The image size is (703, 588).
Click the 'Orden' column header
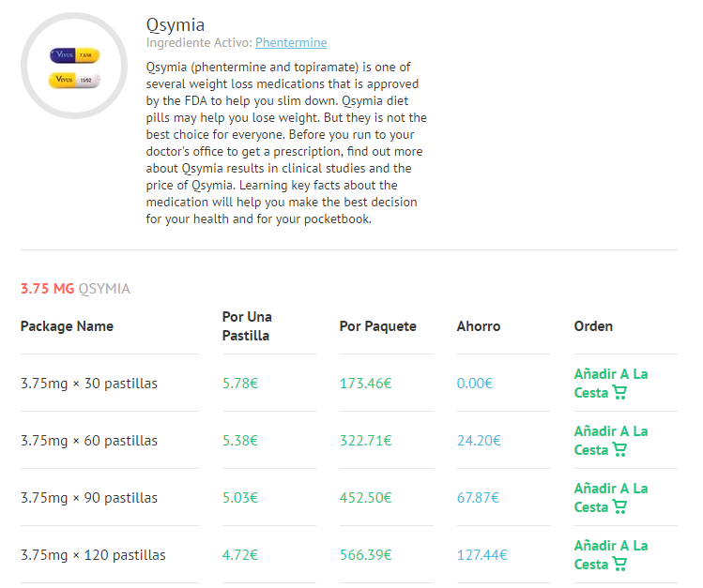click(593, 326)
